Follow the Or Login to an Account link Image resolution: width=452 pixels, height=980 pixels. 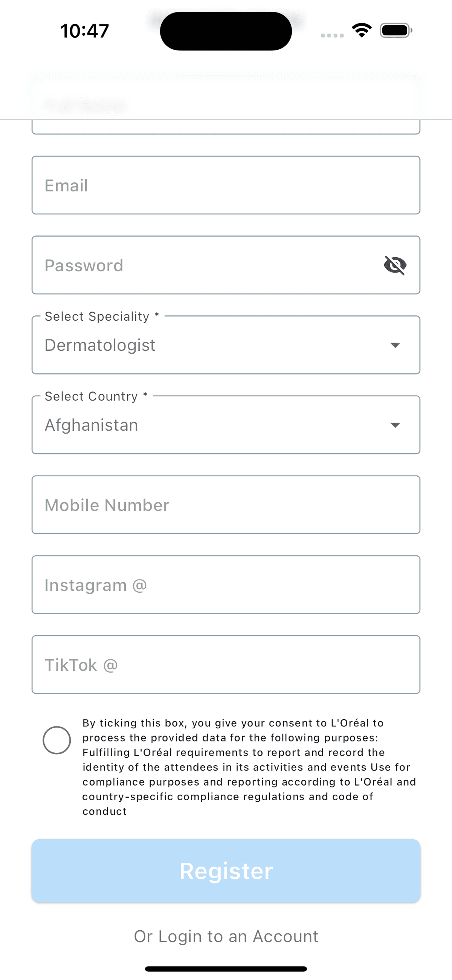(x=226, y=936)
